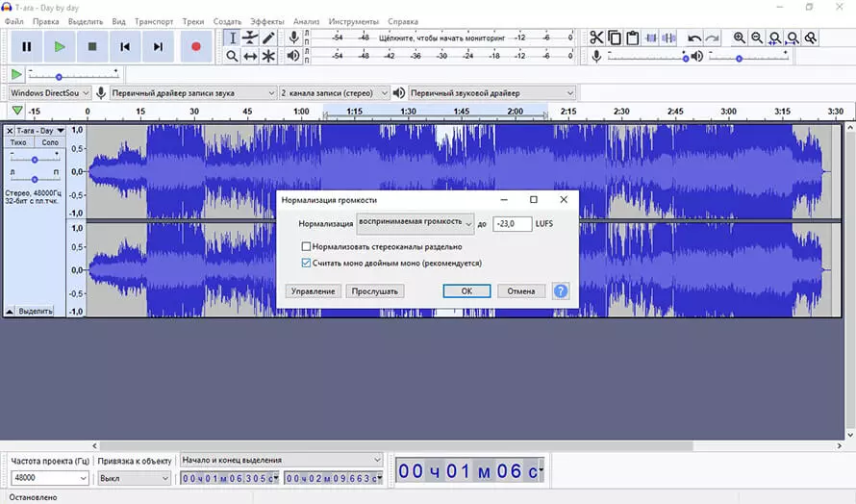Open the playback device dropdown
This screenshot has width=856, height=504.
point(491,93)
